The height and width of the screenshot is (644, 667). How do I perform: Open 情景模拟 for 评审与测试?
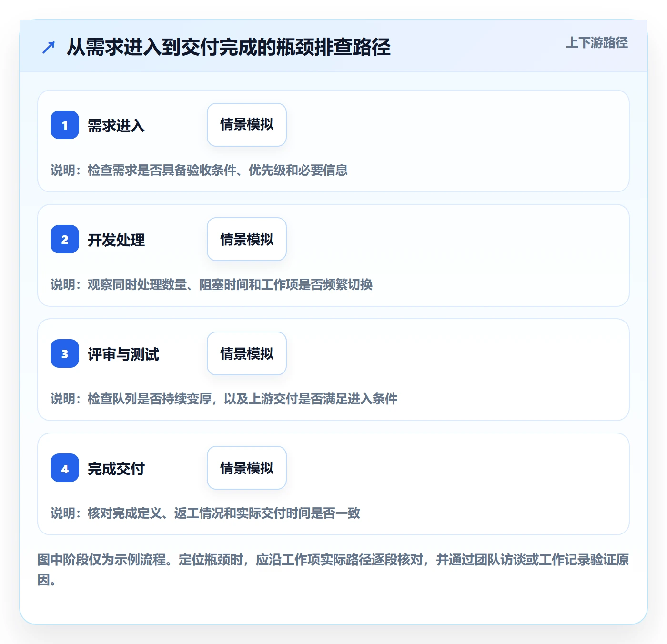point(247,353)
